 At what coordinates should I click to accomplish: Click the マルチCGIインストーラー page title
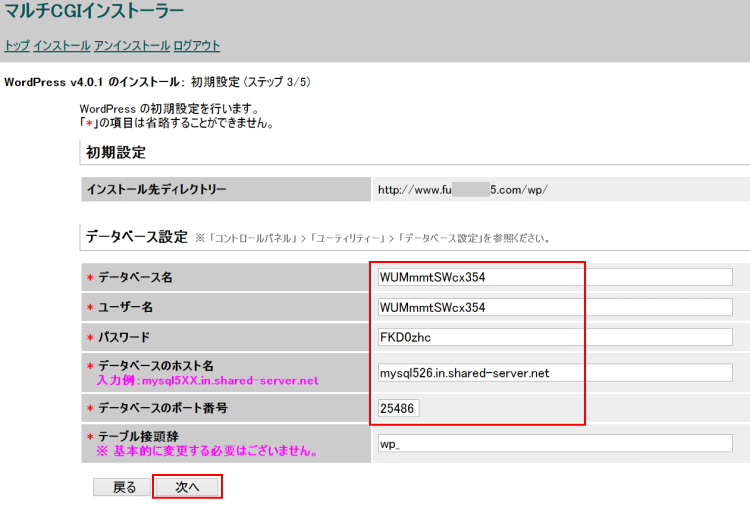tap(94, 11)
